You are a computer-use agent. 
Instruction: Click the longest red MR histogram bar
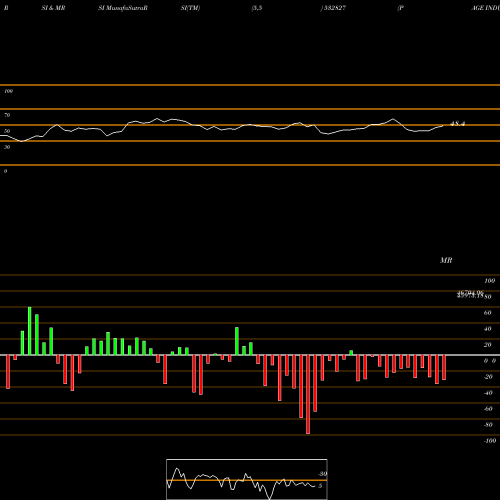[308, 394]
